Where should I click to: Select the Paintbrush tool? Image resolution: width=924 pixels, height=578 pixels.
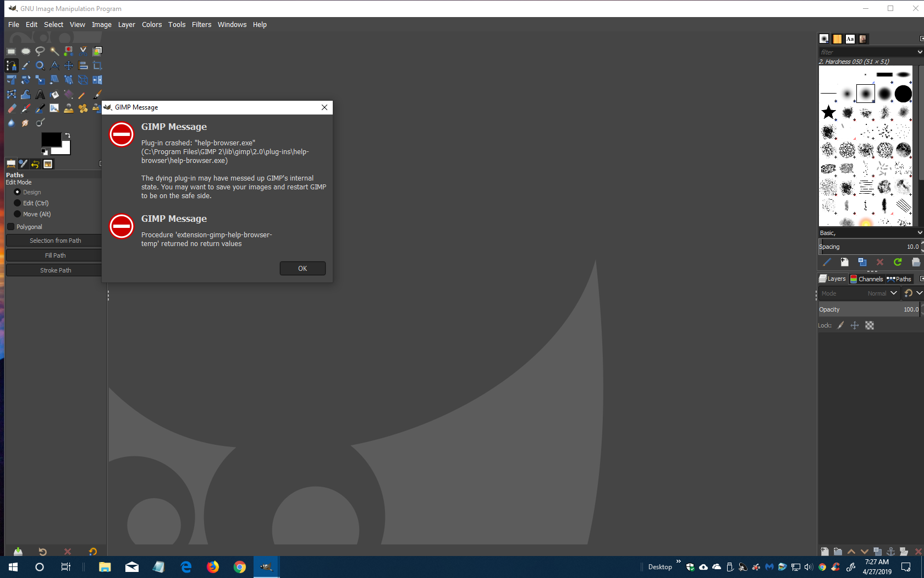[97, 94]
